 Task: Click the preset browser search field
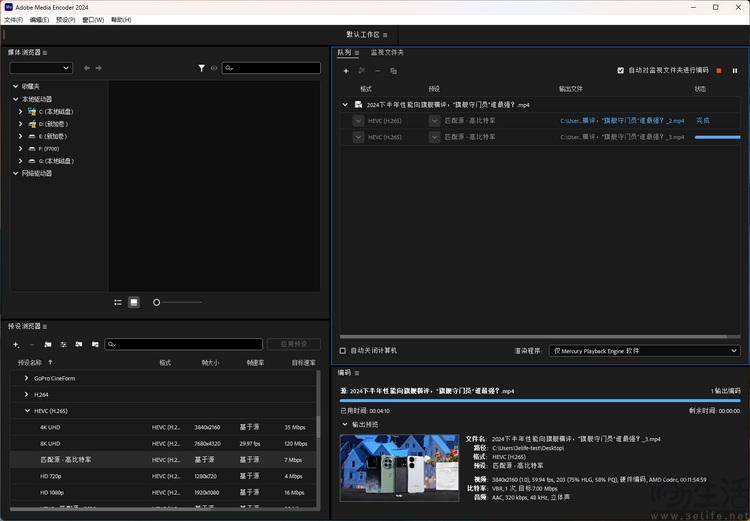coord(184,344)
